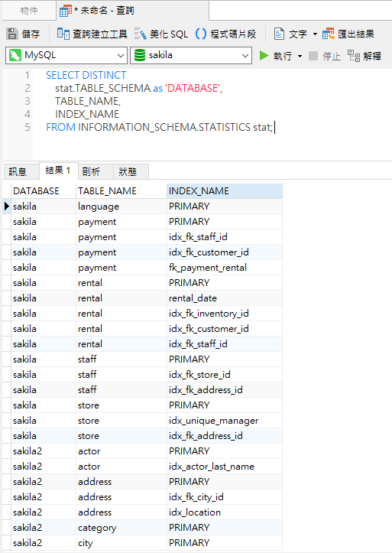The height and width of the screenshot is (553, 392).
Task: Click in the SQL editor's FROM line
Action: coord(159,127)
